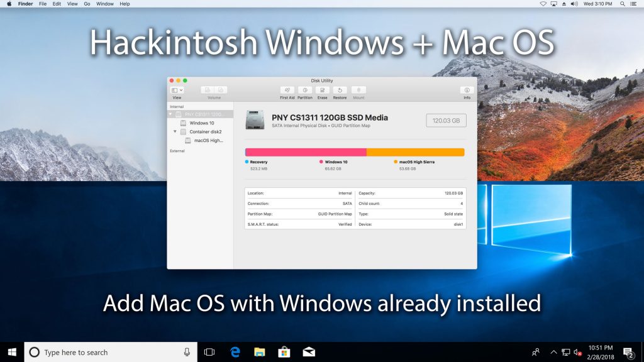Collapse the PNY CS1311 disk disclosure triangle
Image resolution: width=644 pixels, height=362 pixels.
[171, 114]
